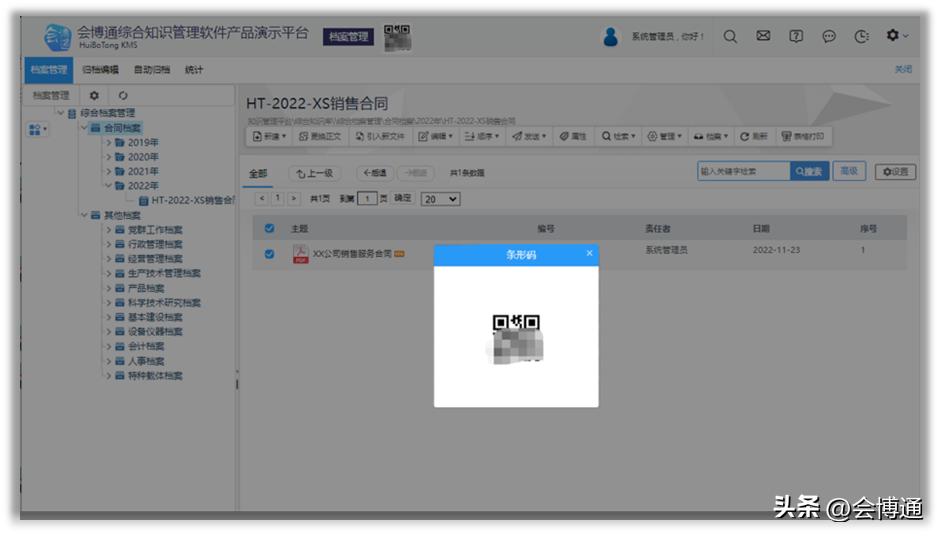Open the 检索 toolbar dropdown
The height and width of the screenshot is (536, 940).
(618, 136)
